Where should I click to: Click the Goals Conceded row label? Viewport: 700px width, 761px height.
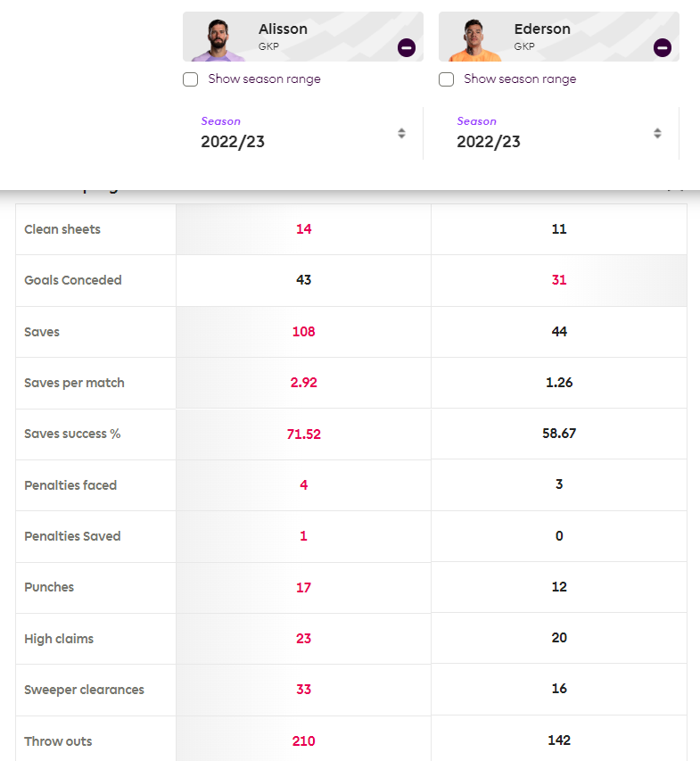click(73, 280)
